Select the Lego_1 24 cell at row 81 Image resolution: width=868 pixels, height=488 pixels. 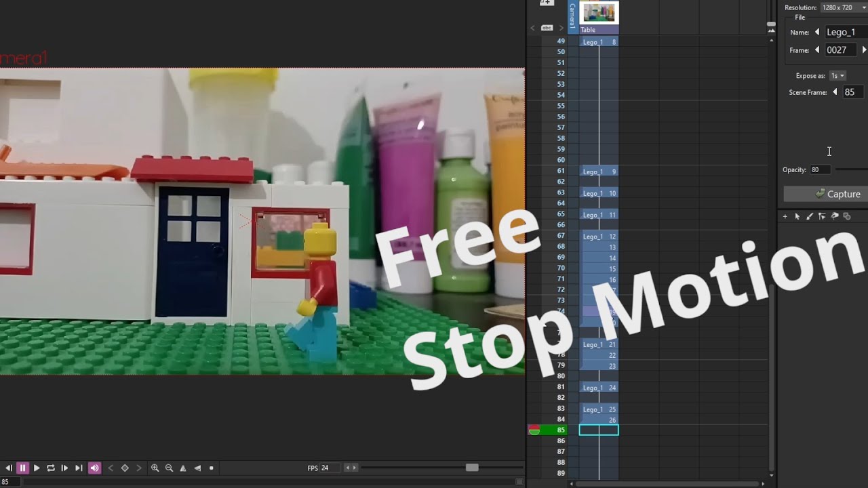(x=599, y=388)
